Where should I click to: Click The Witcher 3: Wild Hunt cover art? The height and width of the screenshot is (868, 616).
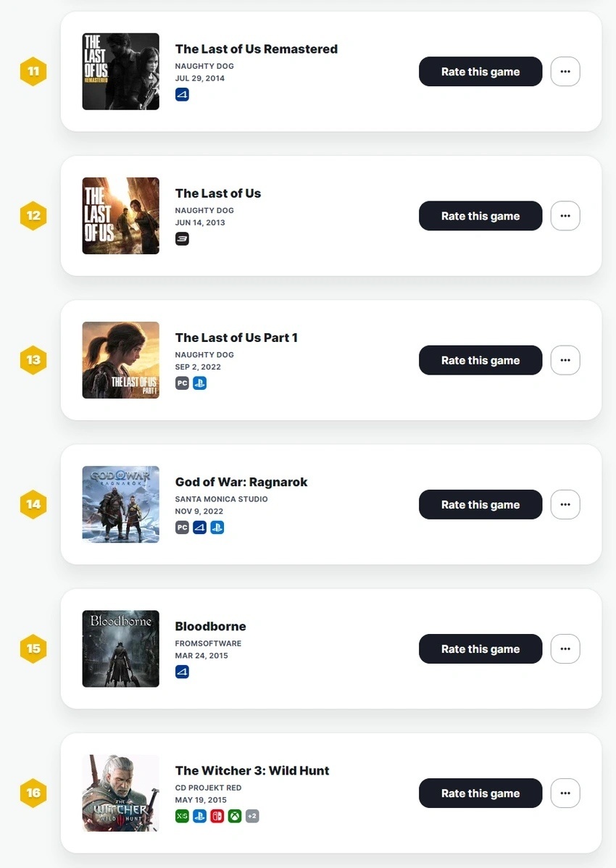point(121,793)
